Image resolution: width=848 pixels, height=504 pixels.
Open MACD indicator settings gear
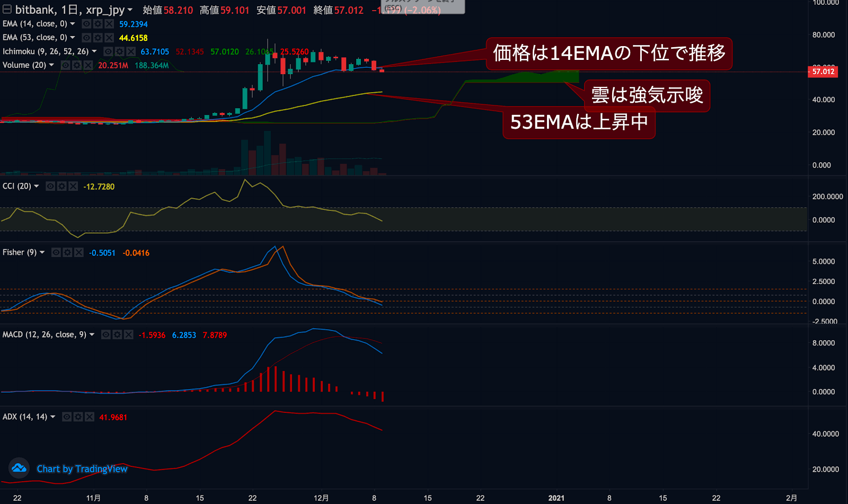pos(117,335)
